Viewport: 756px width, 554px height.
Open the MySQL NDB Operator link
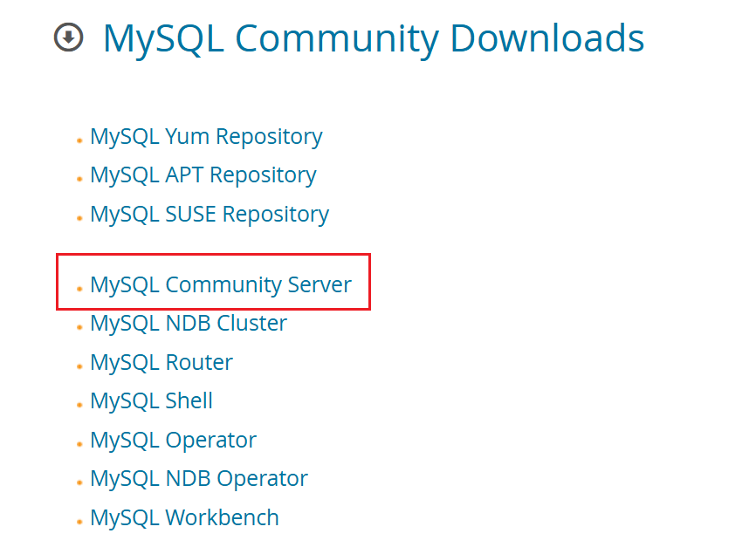tap(199, 479)
